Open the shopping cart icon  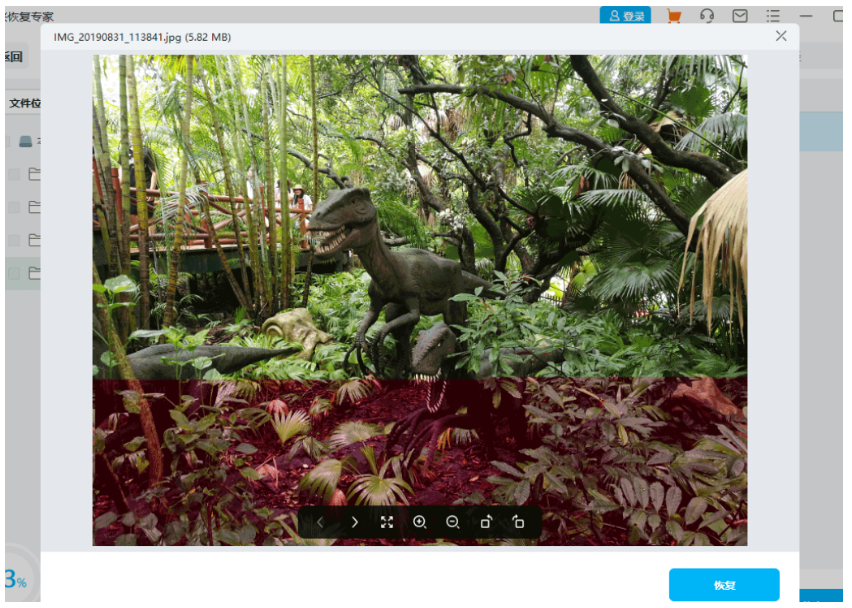(674, 16)
